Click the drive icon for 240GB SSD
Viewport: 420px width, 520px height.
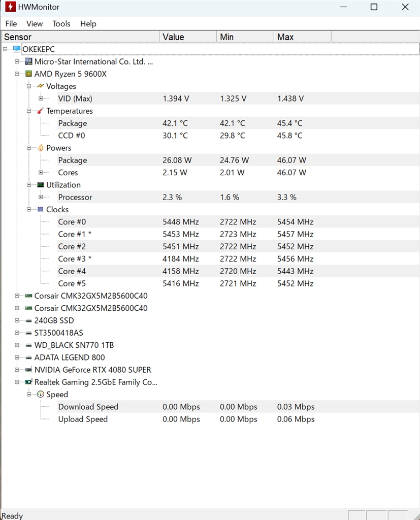29,321
